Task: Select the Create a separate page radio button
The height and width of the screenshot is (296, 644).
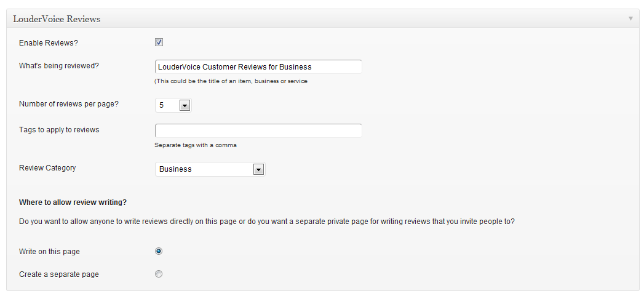Action: pos(159,274)
